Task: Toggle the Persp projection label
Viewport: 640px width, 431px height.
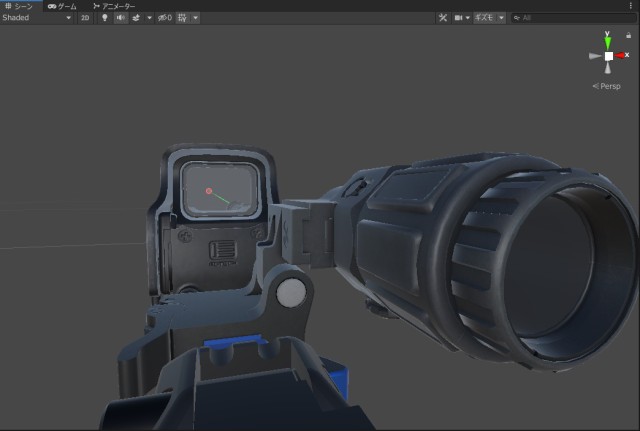Action: coord(610,86)
